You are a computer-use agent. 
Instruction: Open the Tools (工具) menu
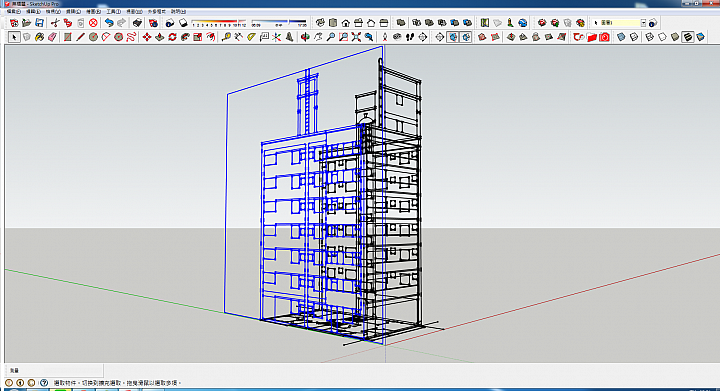(113, 11)
